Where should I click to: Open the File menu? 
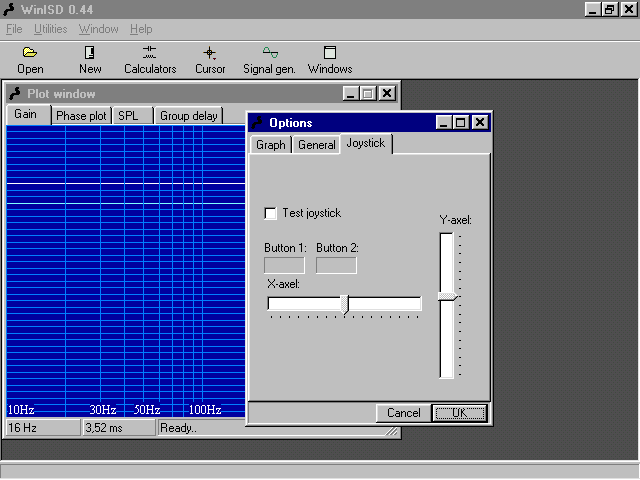pos(14,29)
